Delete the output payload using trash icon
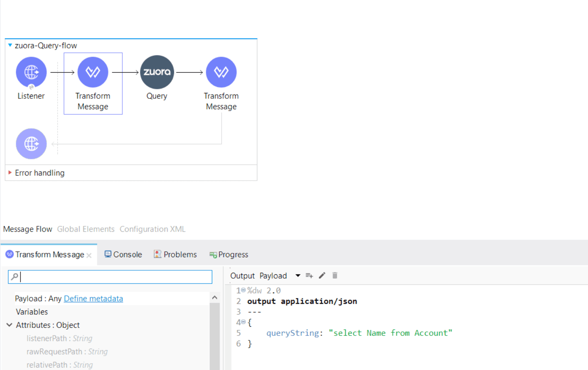 tap(335, 275)
